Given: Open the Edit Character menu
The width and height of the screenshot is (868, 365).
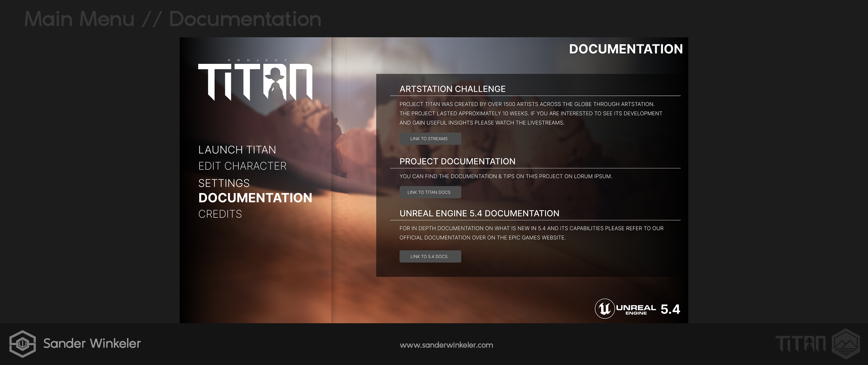Looking at the screenshot, I should pyautogui.click(x=242, y=166).
